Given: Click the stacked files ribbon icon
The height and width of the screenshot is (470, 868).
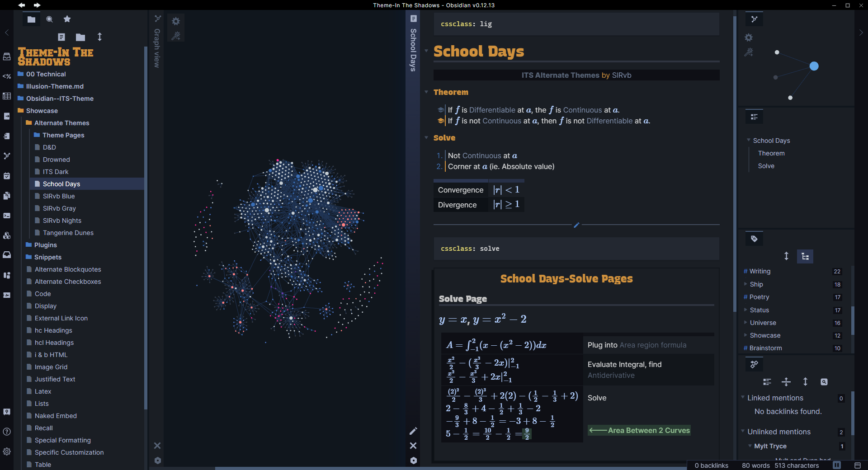Looking at the screenshot, I should coord(7,196).
